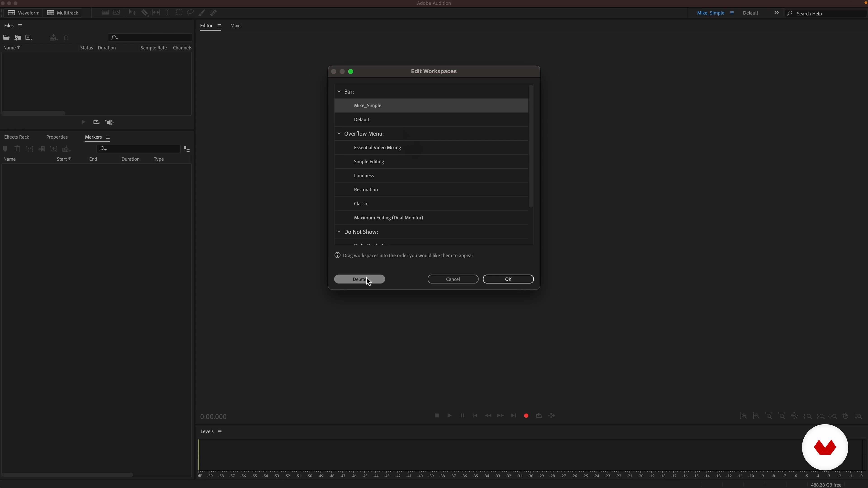Click the Import File icon
The image size is (868, 488).
pos(18,37)
